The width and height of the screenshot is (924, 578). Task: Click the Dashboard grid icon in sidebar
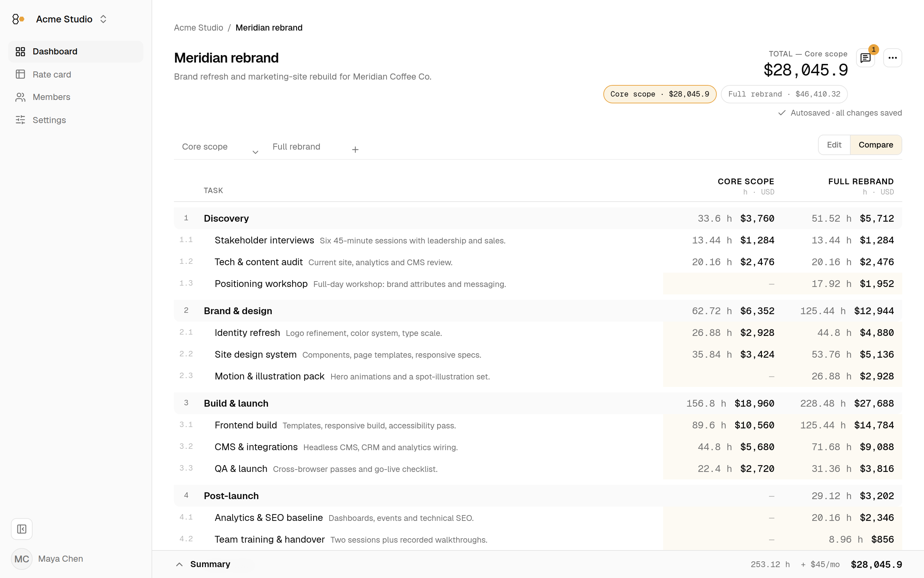(x=20, y=52)
